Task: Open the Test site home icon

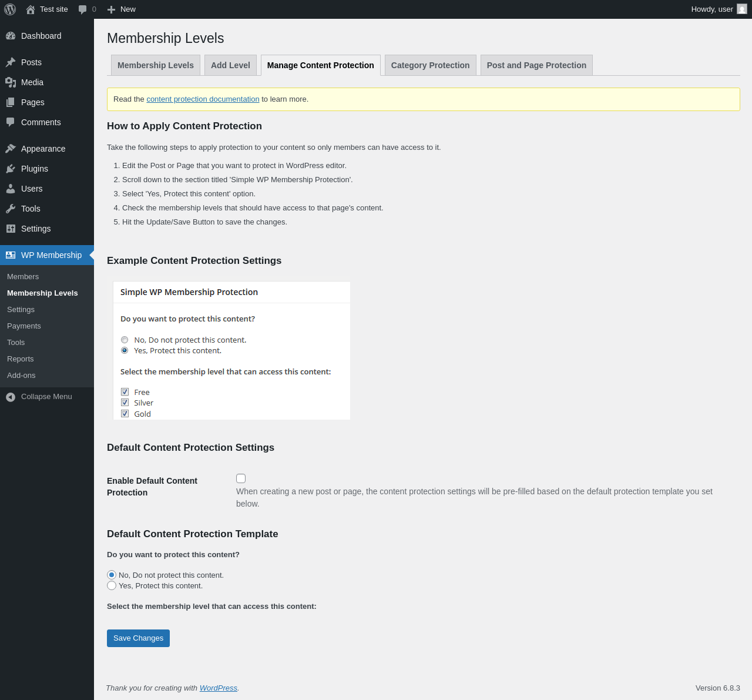Action: point(31,9)
